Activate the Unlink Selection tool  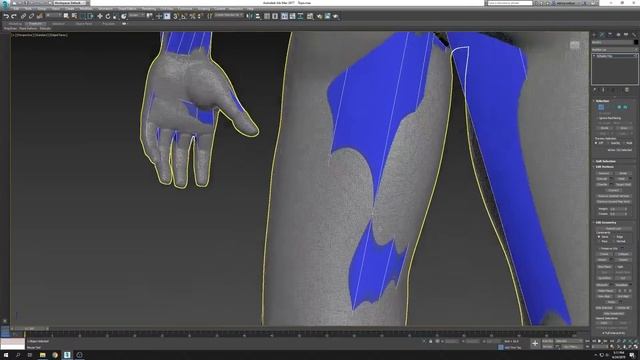coord(32,16)
